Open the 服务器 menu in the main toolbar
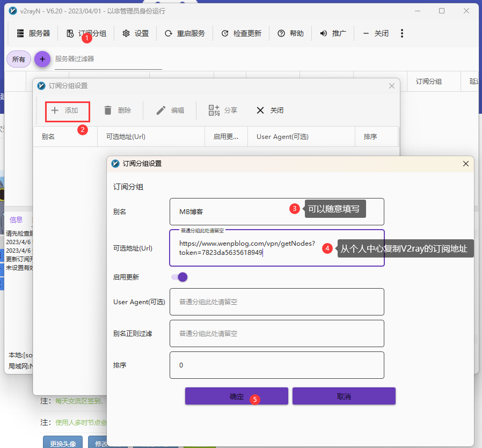 [33, 33]
